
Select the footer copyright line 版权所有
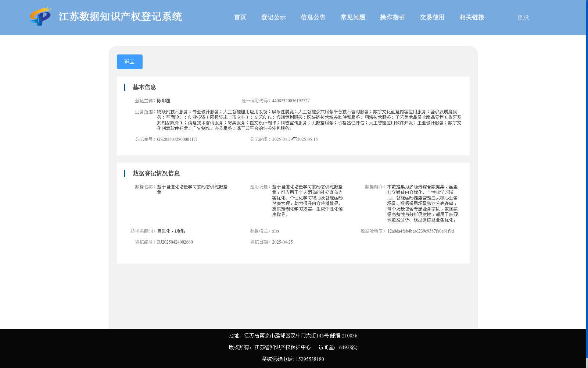(x=270, y=347)
